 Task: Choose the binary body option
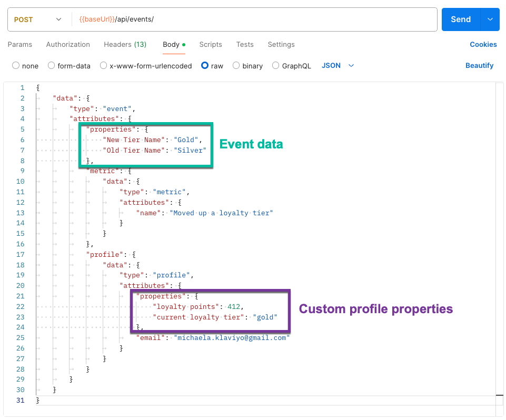(236, 65)
